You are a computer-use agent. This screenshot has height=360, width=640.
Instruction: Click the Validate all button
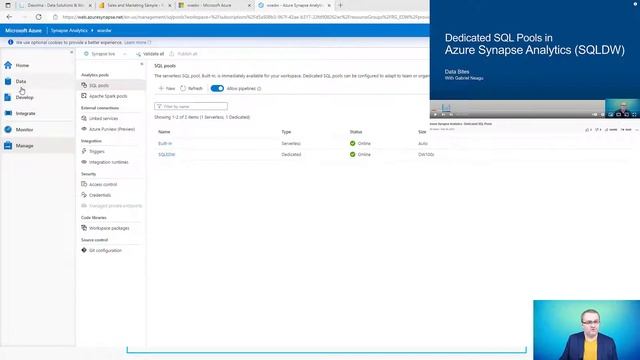[x=150, y=54]
